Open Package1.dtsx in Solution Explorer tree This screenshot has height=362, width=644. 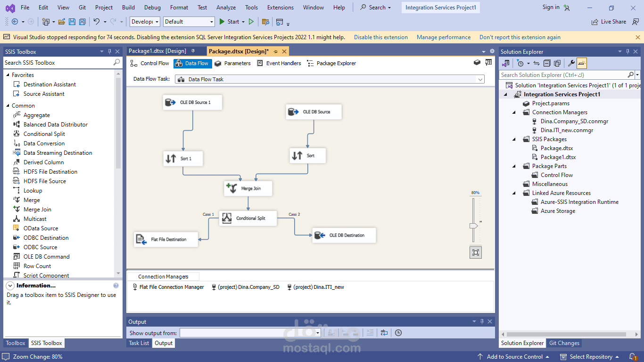pos(558,157)
